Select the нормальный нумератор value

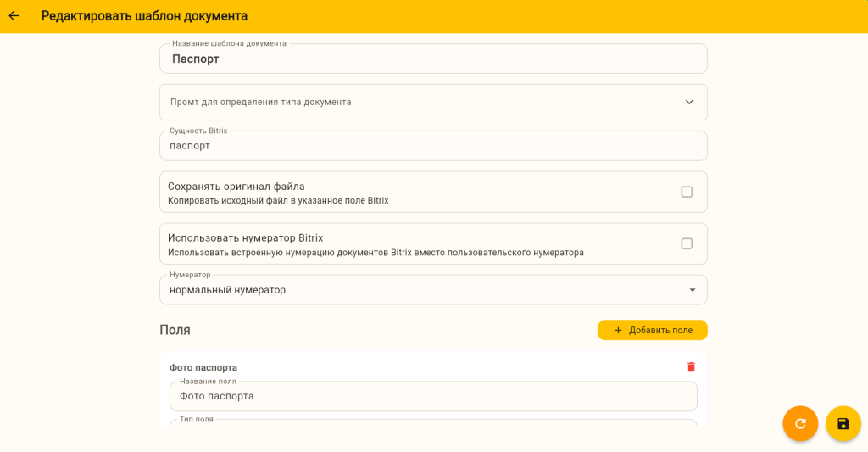[x=228, y=290]
